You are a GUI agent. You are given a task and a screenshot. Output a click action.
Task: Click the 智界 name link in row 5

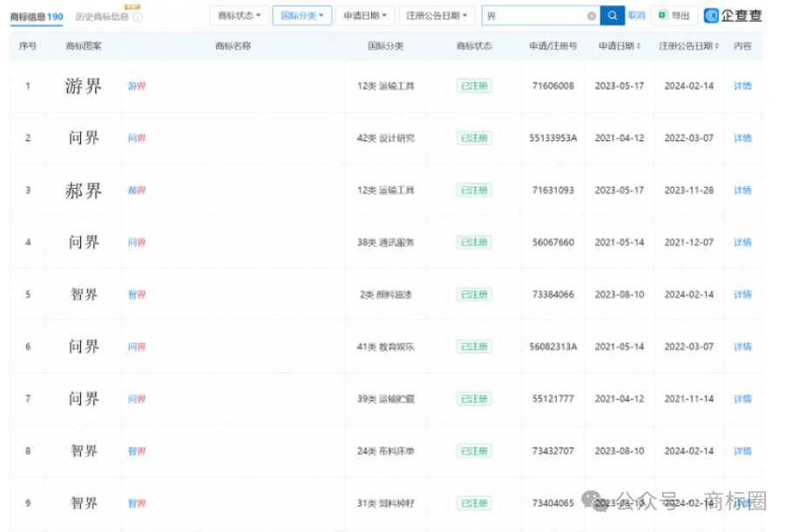click(x=137, y=295)
